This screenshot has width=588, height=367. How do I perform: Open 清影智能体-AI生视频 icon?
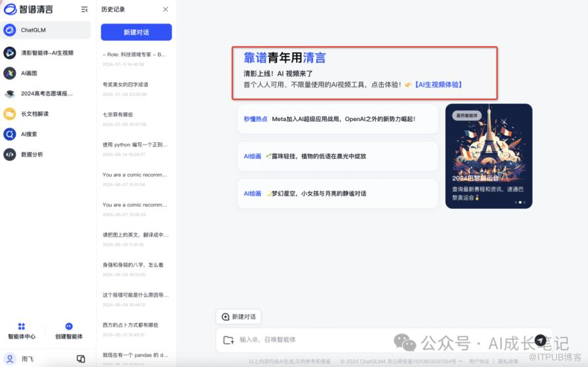(x=10, y=53)
